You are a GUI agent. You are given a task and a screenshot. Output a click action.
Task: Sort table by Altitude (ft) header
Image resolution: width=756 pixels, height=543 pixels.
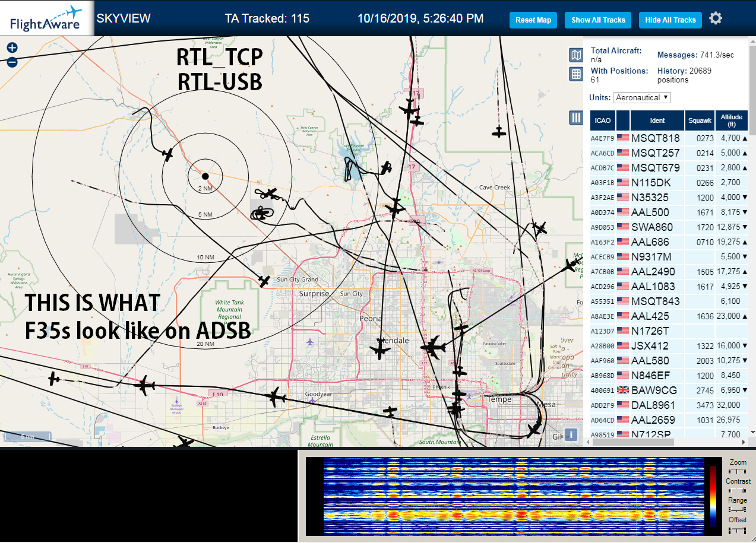pos(732,120)
